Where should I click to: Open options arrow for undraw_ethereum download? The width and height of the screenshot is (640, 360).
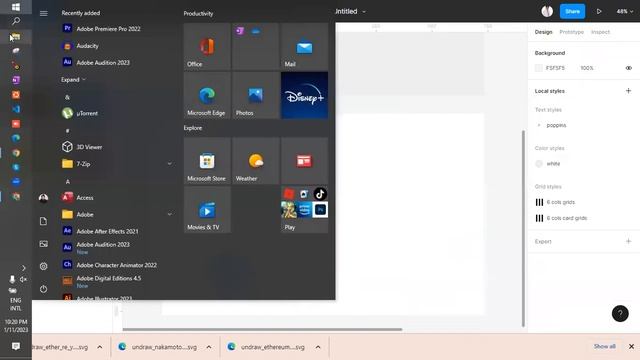point(318,347)
